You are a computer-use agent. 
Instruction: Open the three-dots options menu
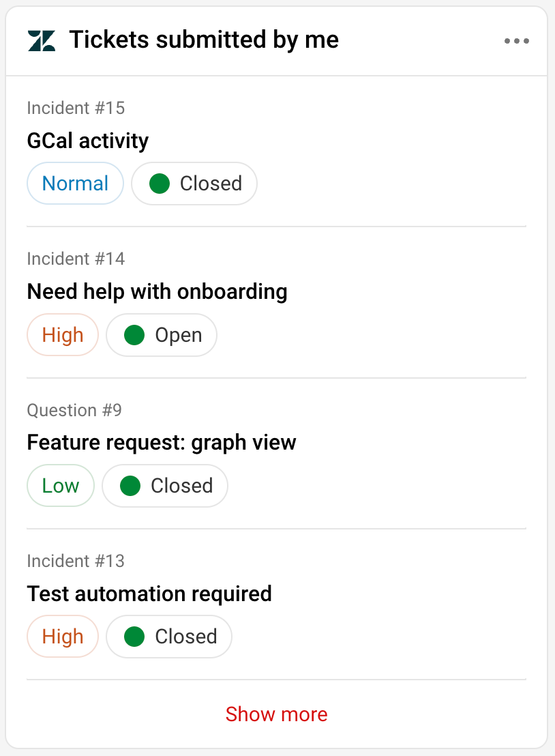(516, 41)
